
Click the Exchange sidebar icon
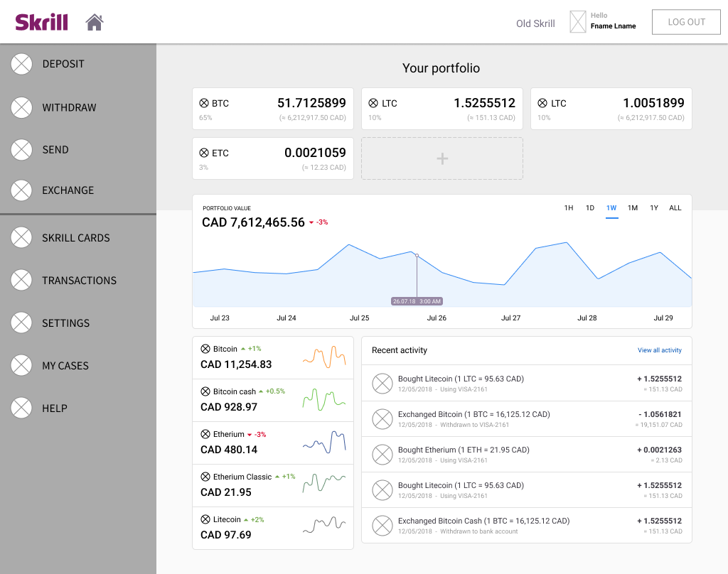pyautogui.click(x=21, y=190)
